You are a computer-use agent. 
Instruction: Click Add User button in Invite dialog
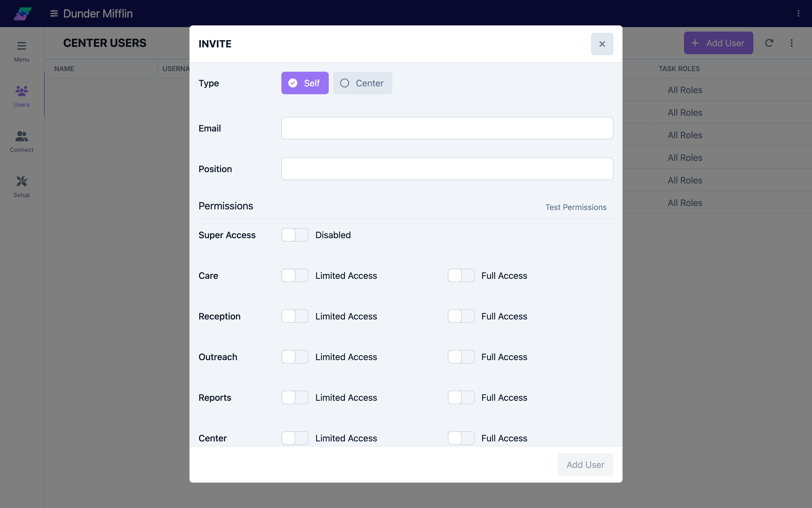click(585, 465)
